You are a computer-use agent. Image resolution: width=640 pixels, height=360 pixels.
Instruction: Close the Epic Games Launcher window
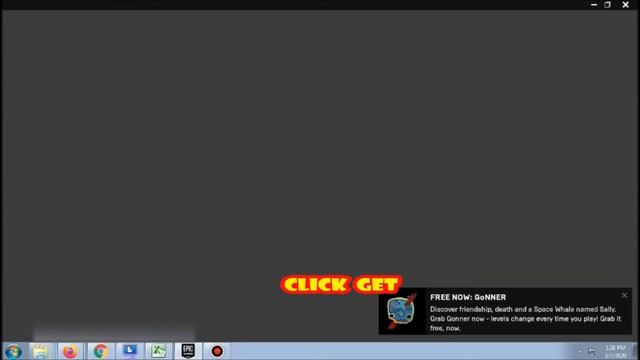[625, 4]
